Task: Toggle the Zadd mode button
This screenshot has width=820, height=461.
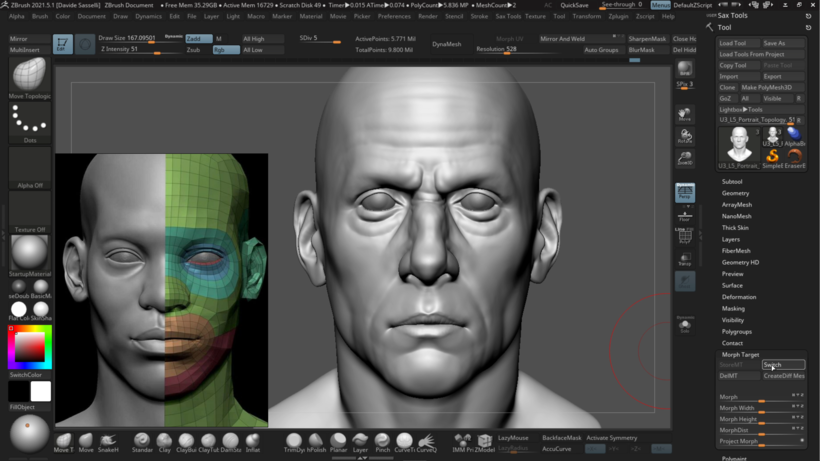Action: [x=197, y=39]
